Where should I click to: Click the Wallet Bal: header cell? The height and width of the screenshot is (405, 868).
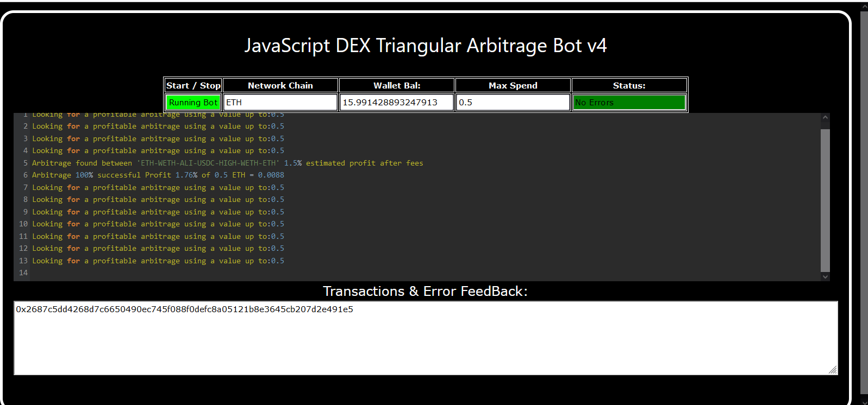coord(397,85)
